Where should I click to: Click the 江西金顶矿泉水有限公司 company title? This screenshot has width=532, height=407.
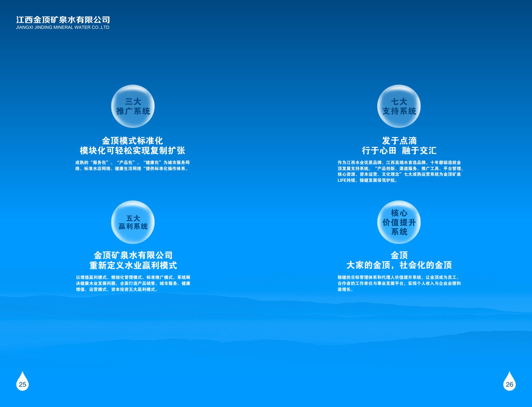tap(63, 19)
